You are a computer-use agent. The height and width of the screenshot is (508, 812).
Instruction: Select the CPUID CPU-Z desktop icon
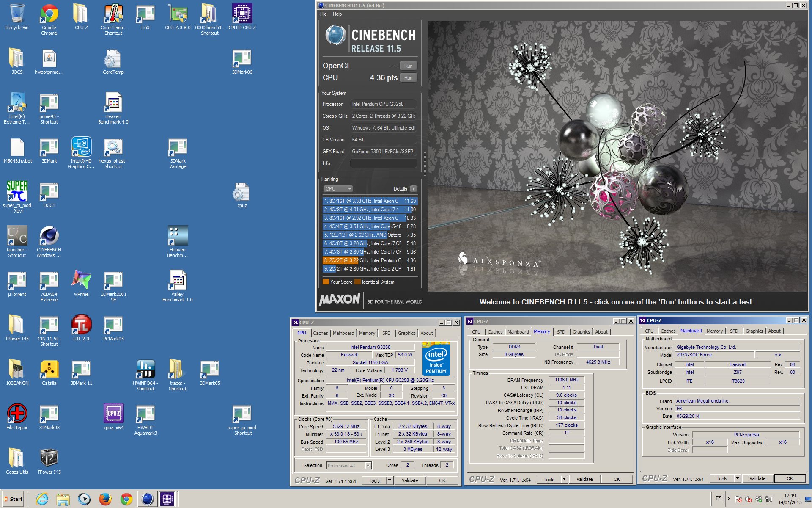(242, 18)
